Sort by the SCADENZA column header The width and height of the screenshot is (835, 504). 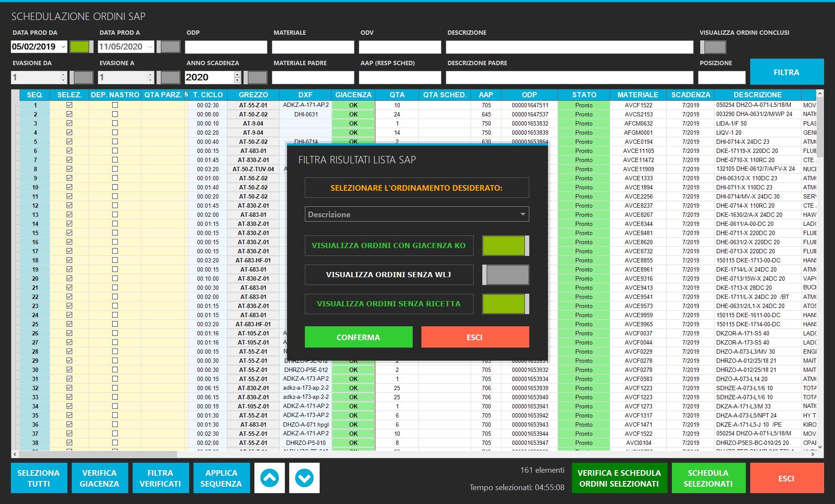(691, 95)
